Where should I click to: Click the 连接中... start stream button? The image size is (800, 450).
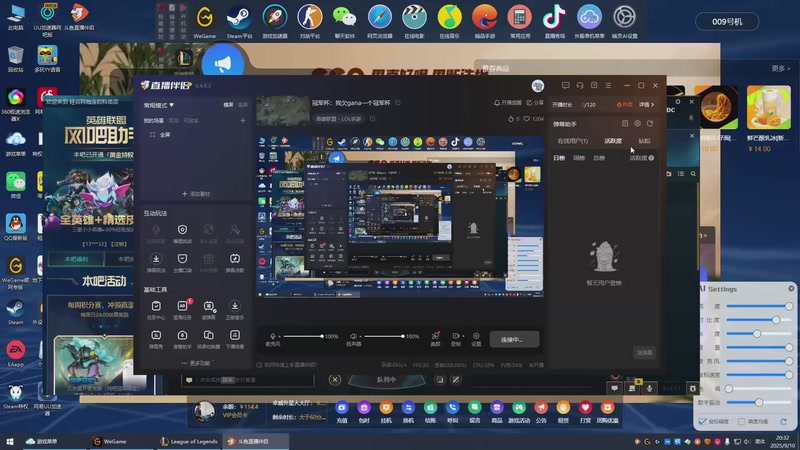click(514, 339)
